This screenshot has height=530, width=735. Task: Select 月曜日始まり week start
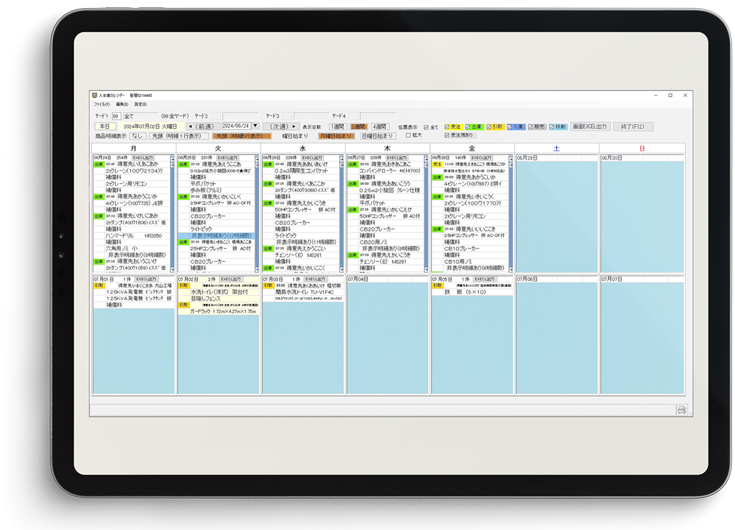tap(336, 136)
